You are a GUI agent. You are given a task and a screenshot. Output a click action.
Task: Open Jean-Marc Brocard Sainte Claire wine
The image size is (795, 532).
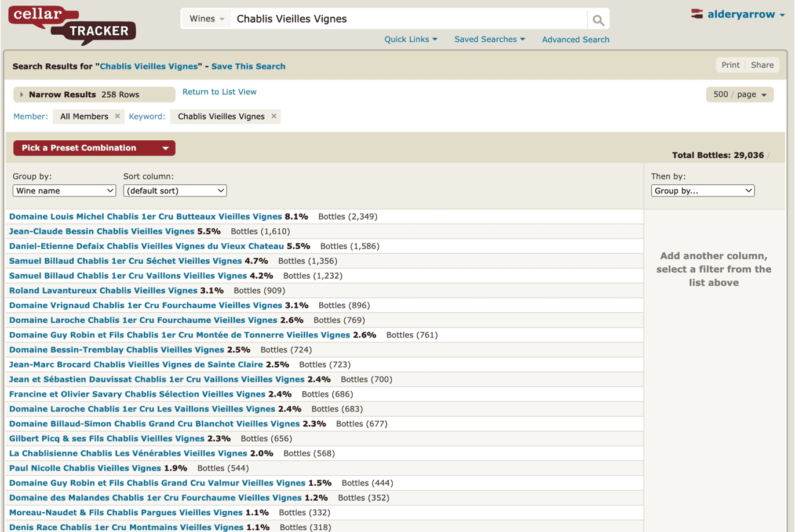point(136,365)
